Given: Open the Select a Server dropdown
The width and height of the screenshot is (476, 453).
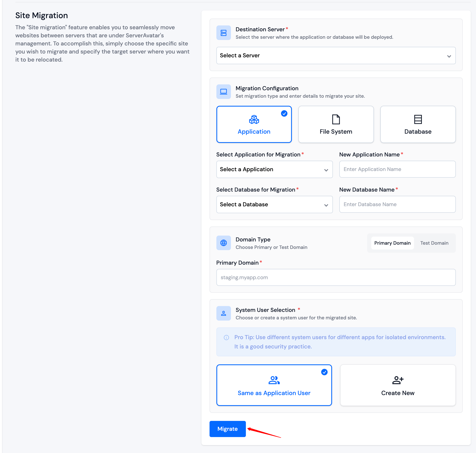Looking at the screenshot, I should (336, 56).
